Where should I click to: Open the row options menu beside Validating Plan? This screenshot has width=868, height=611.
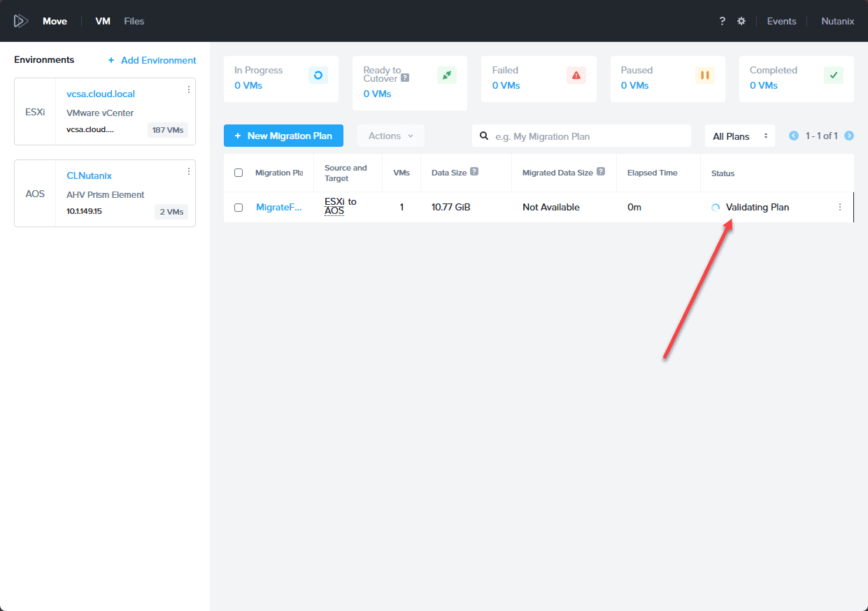pos(840,207)
